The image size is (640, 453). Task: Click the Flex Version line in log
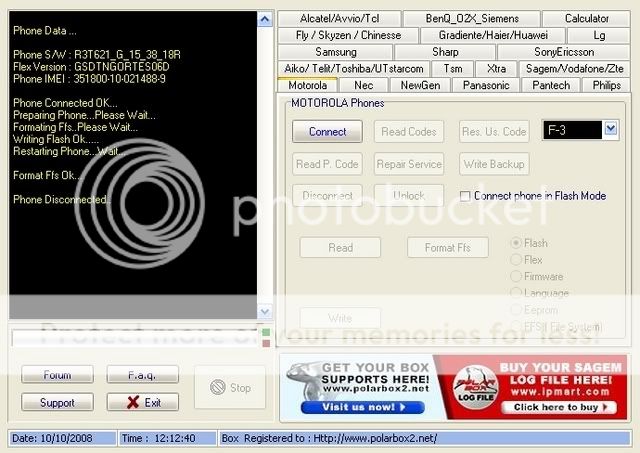[91, 67]
